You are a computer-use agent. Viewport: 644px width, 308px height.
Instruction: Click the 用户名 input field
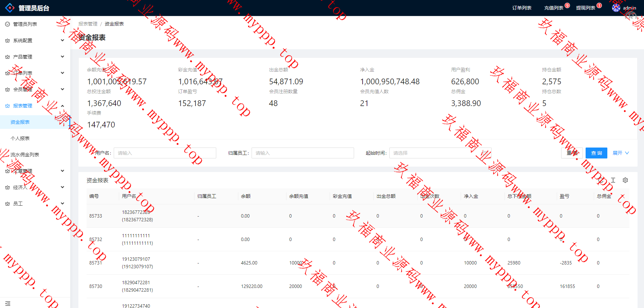coord(165,153)
